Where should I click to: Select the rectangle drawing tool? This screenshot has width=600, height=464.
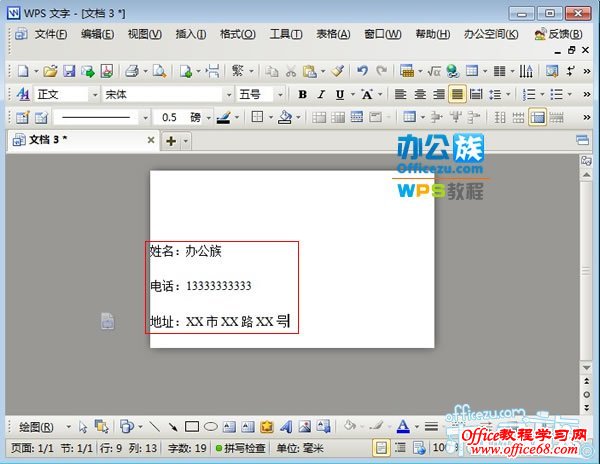pos(192,426)
